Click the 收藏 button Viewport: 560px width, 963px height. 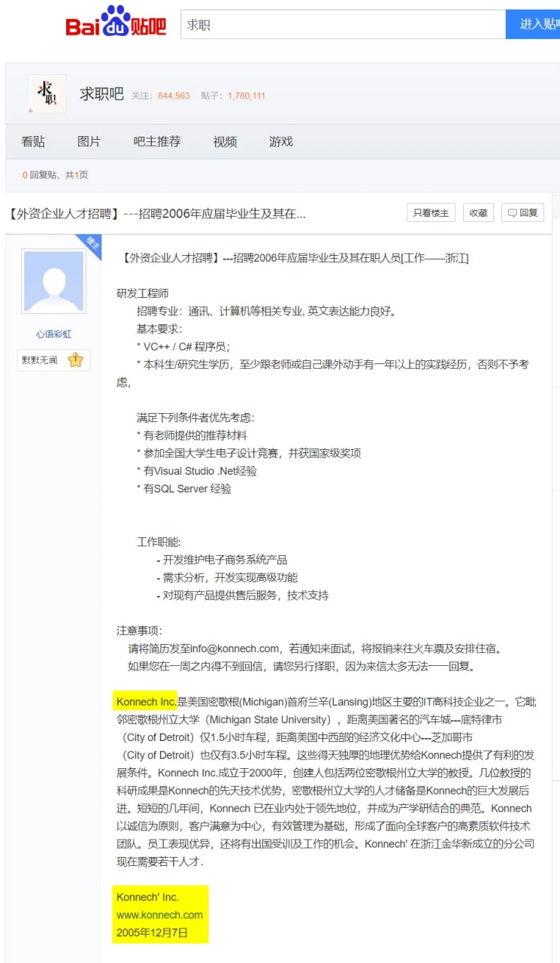coord(478,213)
